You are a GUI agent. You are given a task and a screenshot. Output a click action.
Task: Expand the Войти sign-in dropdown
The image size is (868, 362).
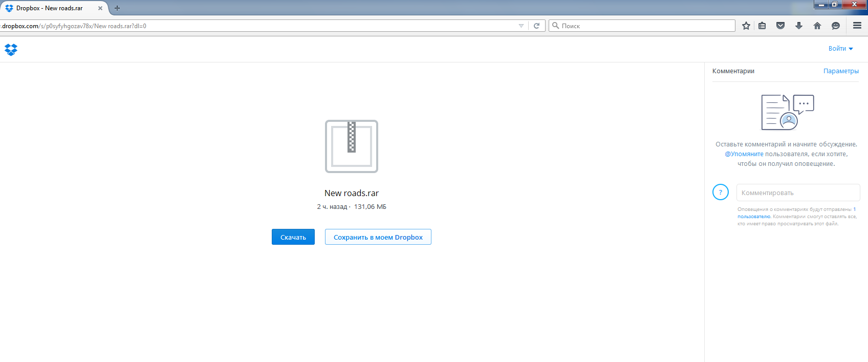[841, 49]
